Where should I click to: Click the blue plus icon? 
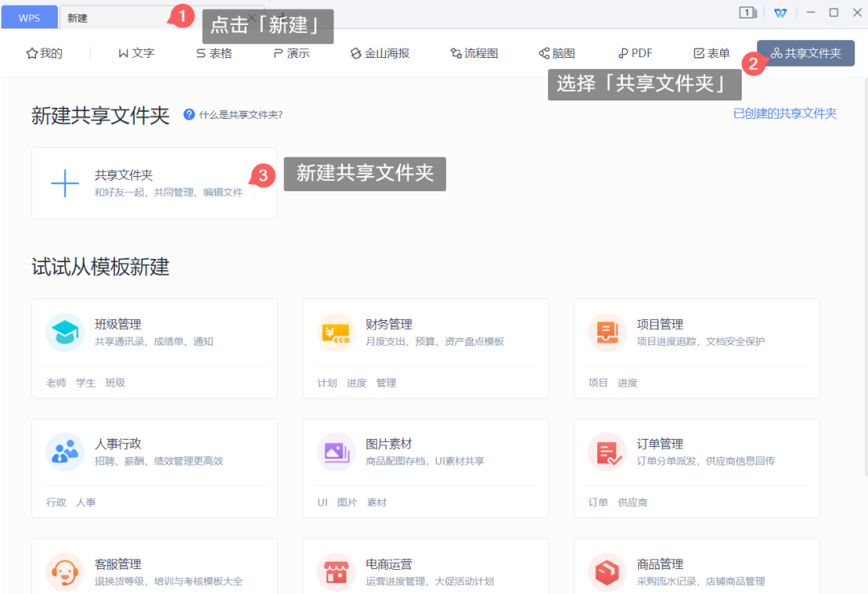coord(65,183)
